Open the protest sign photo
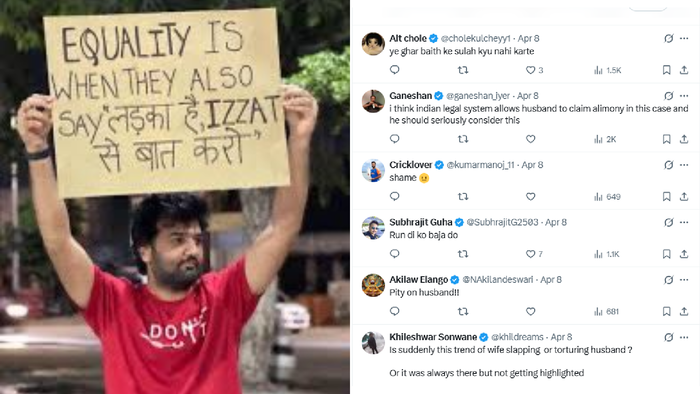This screenshot has width=700, height=394. point(175,197)
